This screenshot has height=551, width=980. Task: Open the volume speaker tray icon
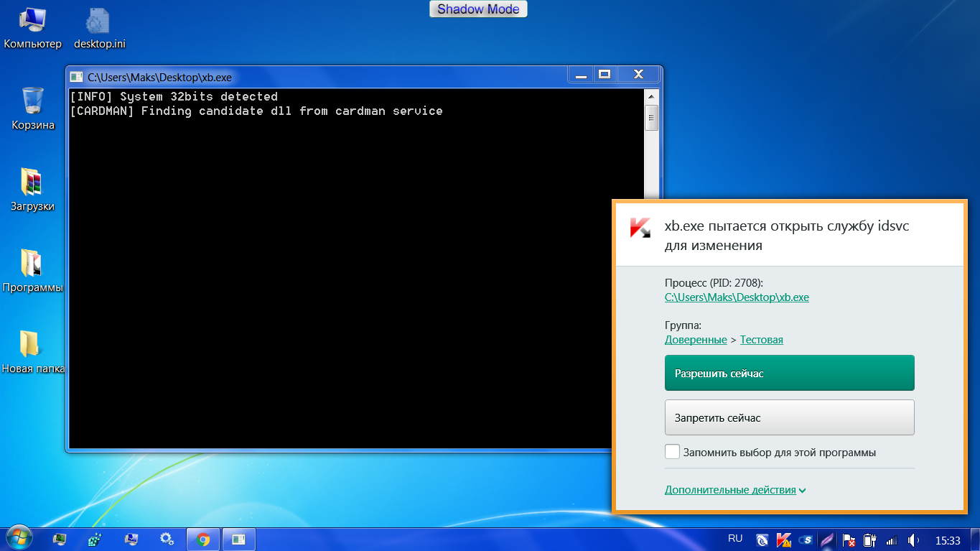(913, 540)
